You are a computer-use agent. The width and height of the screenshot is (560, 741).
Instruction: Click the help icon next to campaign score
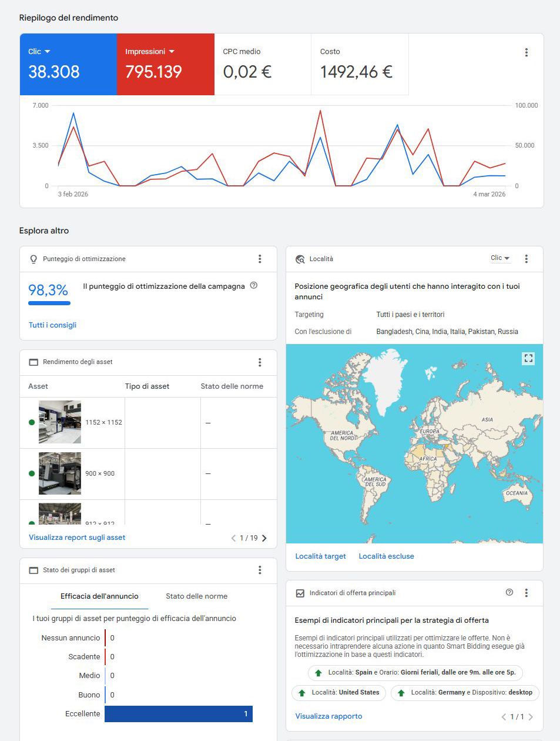[254, 286]
